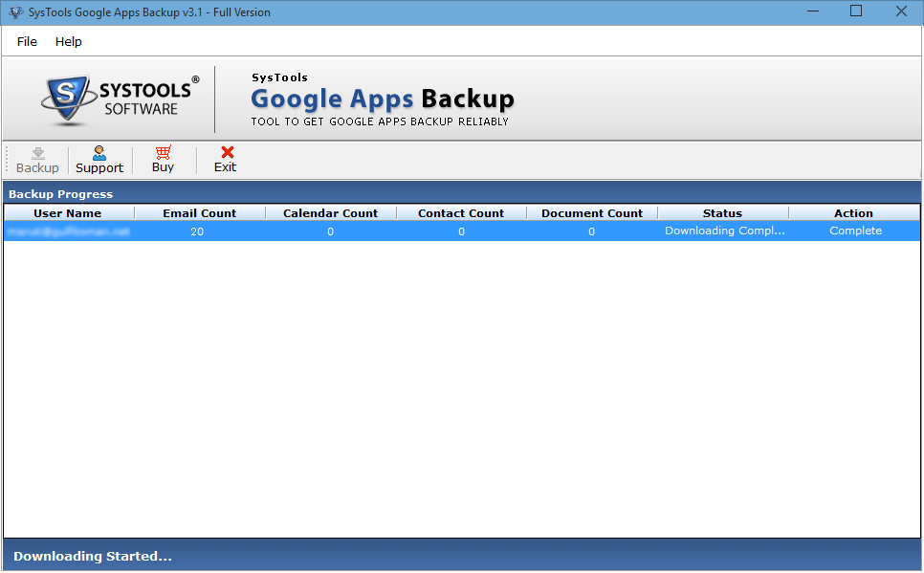Click the Action column header
Viewport: 924px width, 573px height.
[x=854, y=213]
